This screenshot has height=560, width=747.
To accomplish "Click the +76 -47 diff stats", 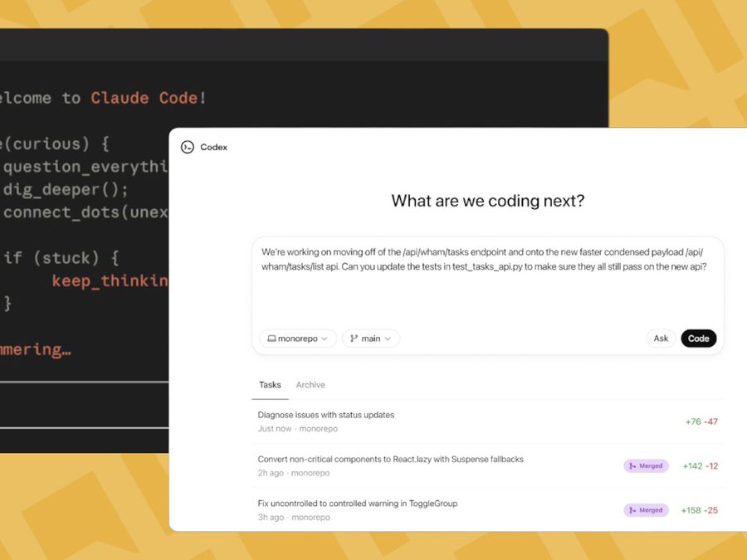I will [x=701, y=421].
